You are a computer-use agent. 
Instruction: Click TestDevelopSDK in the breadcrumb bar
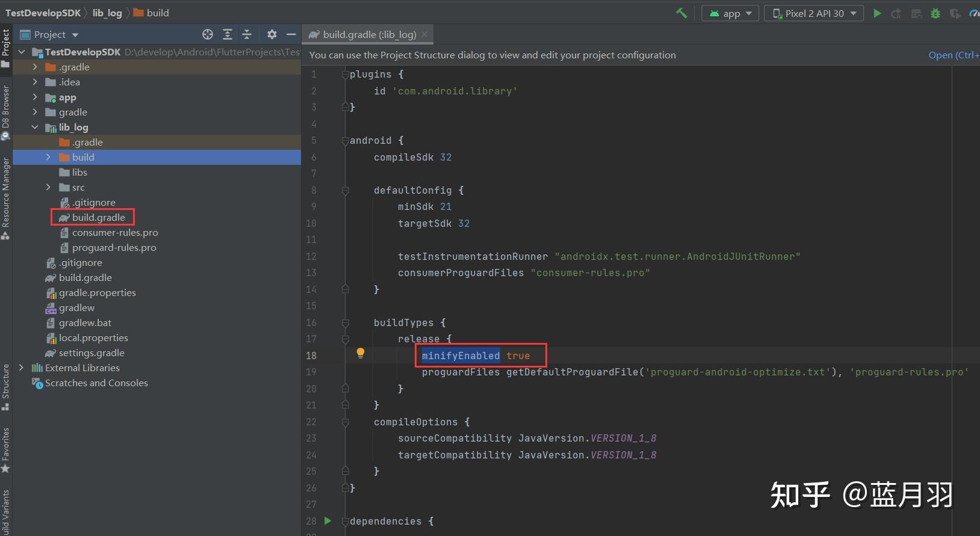[43, 13]
